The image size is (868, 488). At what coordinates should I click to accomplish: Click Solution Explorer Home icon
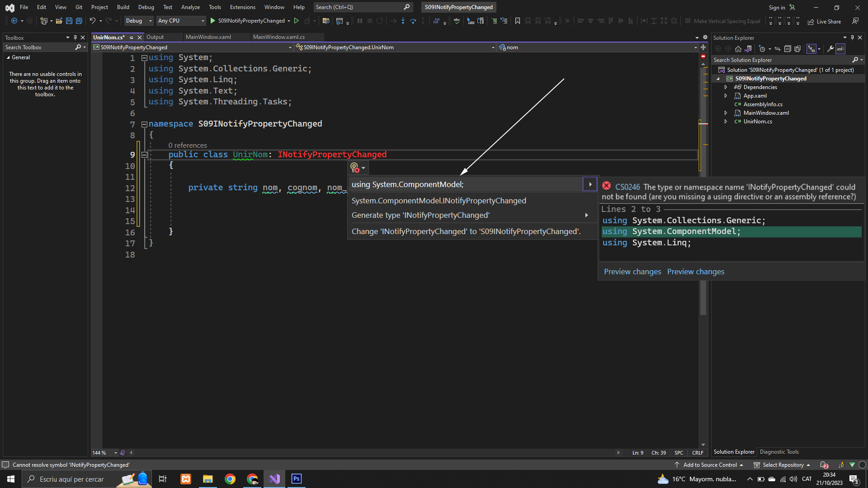738,49
